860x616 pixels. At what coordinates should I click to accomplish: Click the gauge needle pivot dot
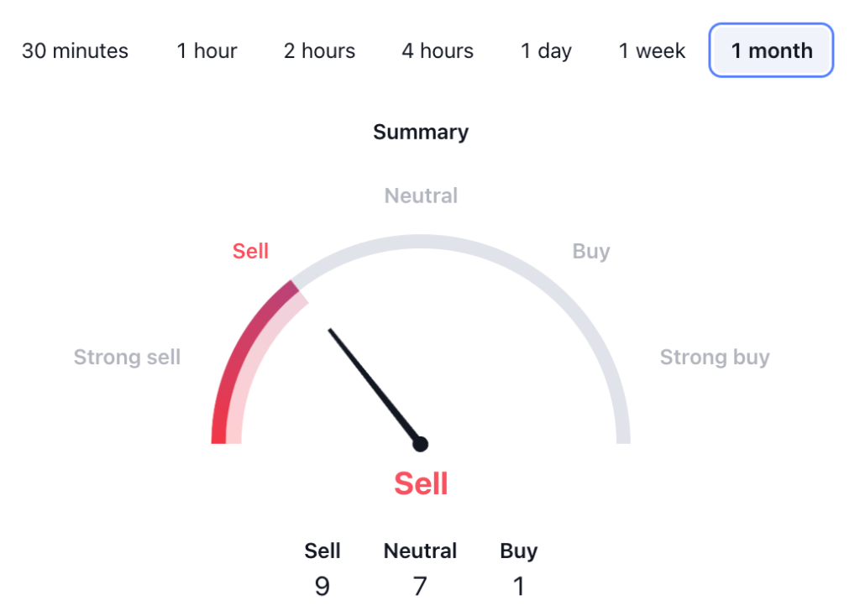[x=421, y=443]
